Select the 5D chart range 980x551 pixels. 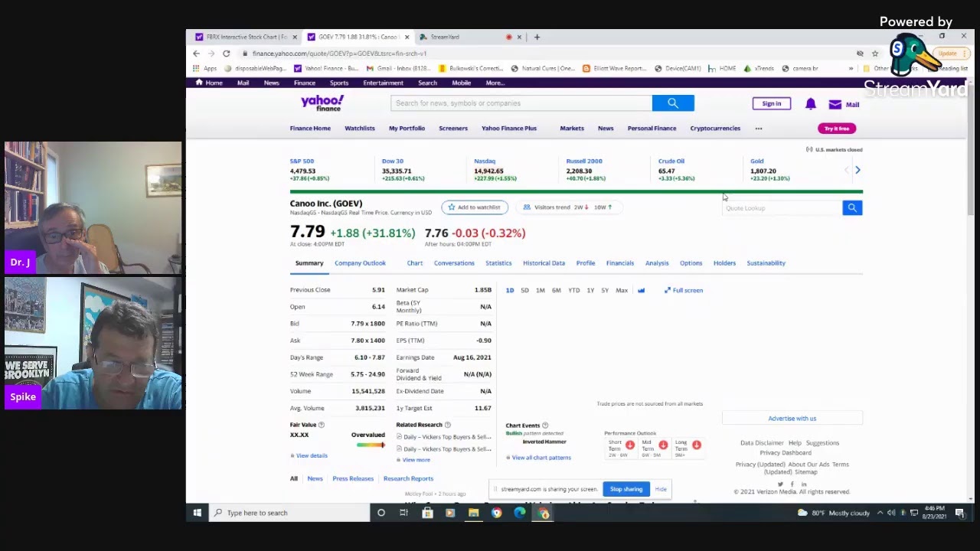pyautogui.click(x=524, y=290)
